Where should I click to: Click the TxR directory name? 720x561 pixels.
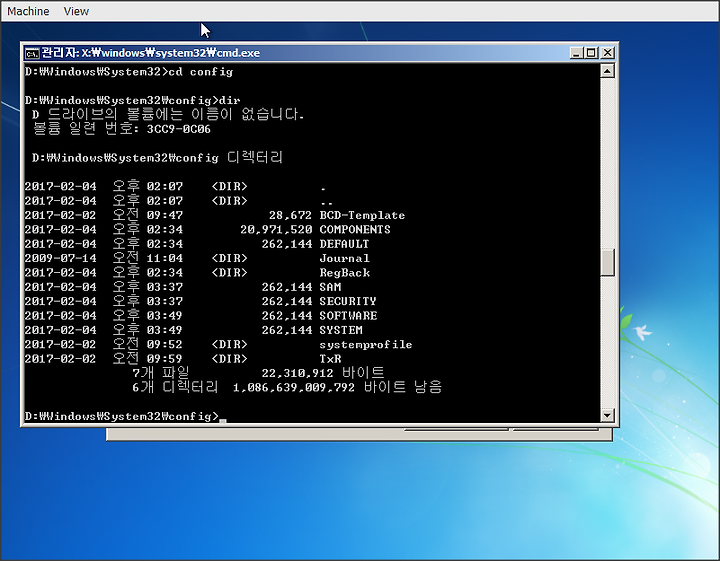pyautogui.click(x=330, y=359)
